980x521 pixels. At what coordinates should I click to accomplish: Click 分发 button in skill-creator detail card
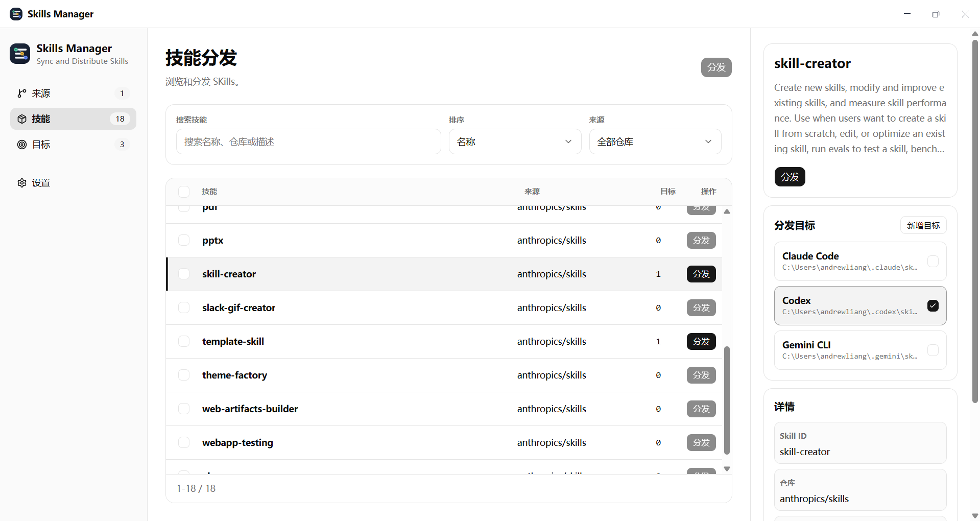click(x=790, y=177)
